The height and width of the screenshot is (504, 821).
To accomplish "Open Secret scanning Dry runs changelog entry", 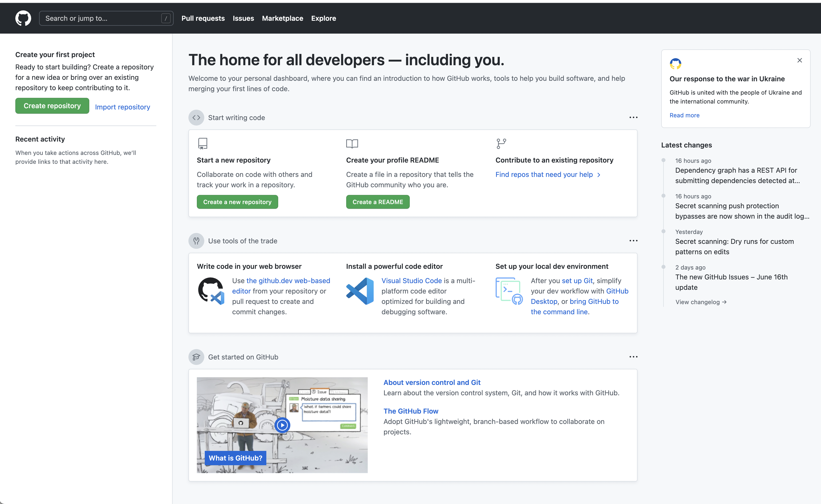I will tap(734, 247).
